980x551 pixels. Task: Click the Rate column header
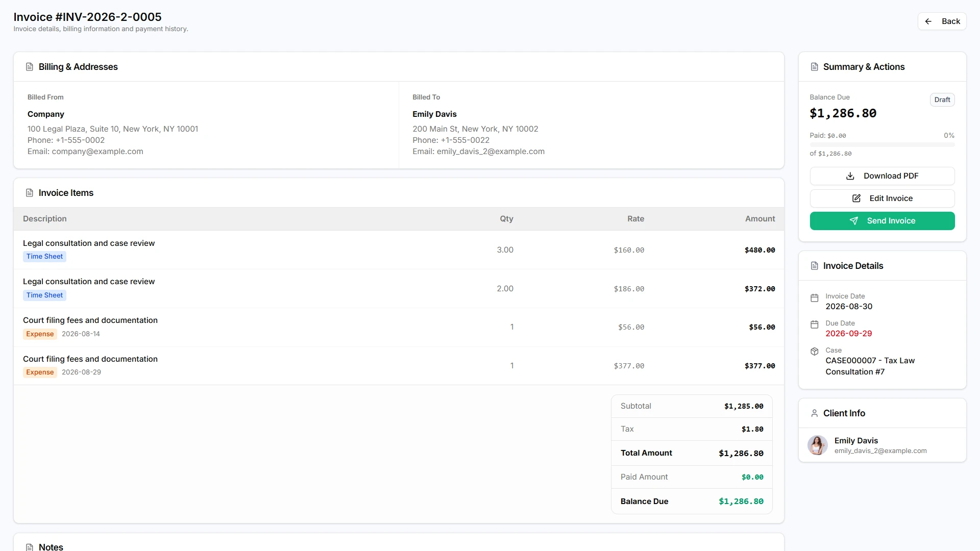635,219
